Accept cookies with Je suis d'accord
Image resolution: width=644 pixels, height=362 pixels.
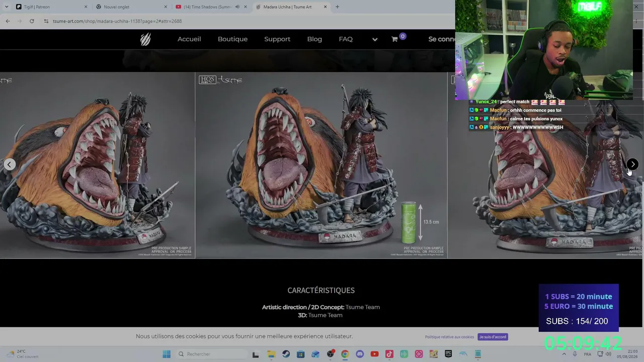point(493,337)
